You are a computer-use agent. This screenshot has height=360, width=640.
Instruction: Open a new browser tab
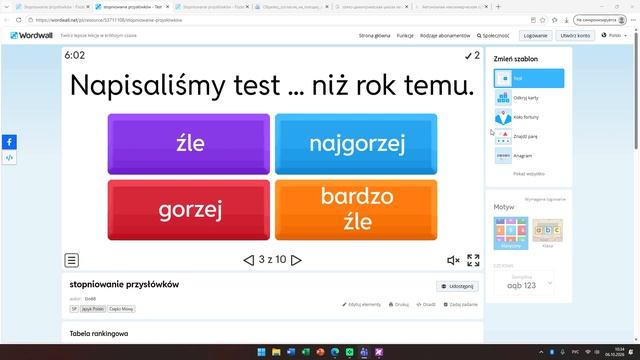[498, 7]
